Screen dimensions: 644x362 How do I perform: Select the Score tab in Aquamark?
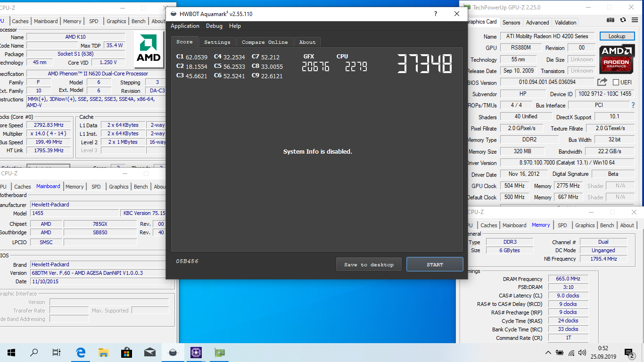click(184, 41)
